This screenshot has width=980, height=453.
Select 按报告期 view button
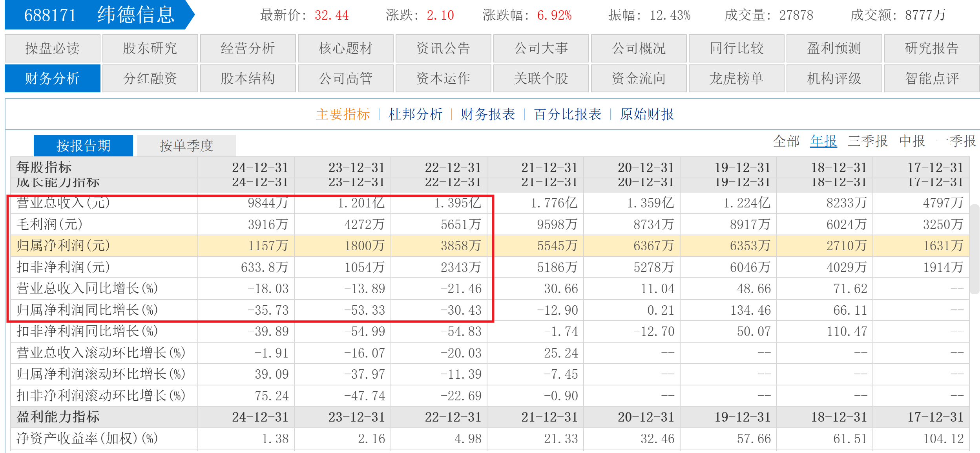(83, 146)
